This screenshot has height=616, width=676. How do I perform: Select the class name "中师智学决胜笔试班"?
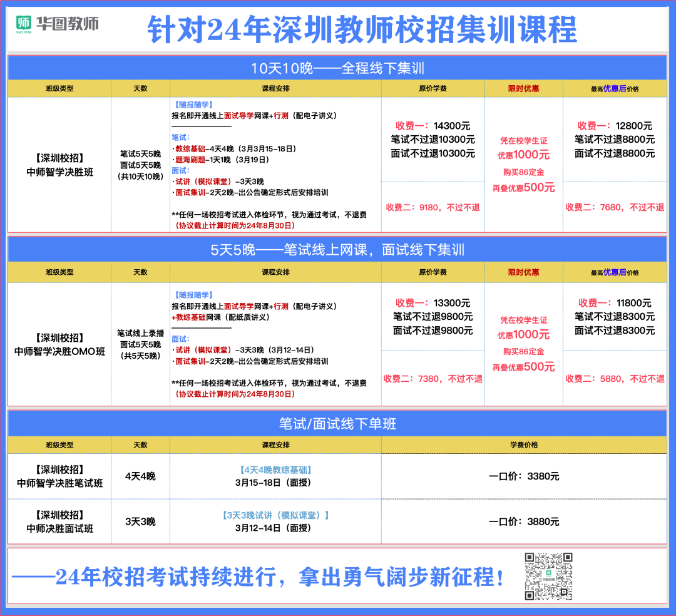click(59, 483)
